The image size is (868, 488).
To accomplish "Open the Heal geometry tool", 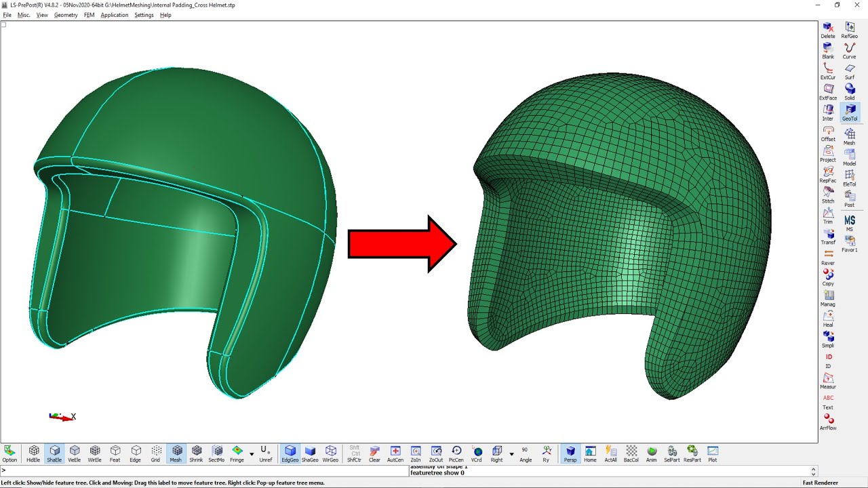I will point(828,319).
